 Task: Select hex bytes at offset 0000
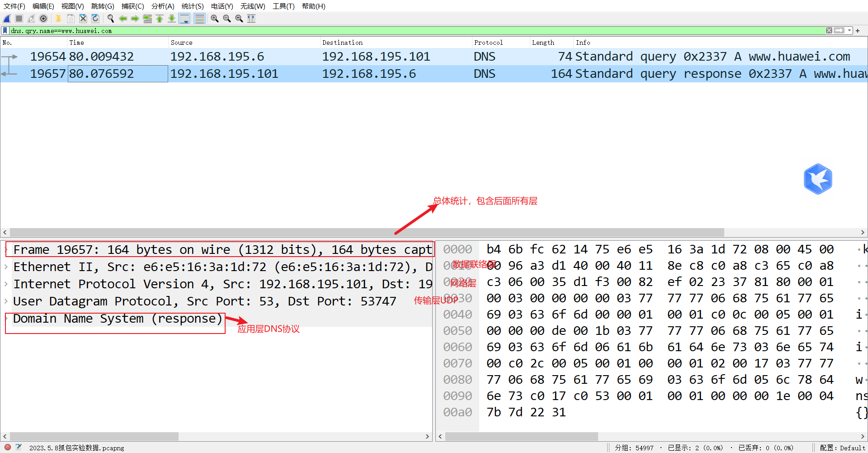click(x=660, y=249)
